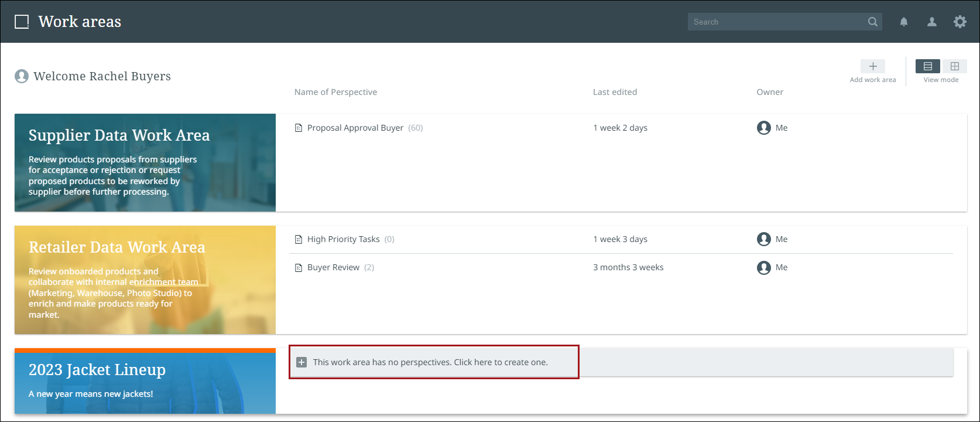Open the settings gear icon
The height and width of the screenshot is (422, 980).
[960, 22]
